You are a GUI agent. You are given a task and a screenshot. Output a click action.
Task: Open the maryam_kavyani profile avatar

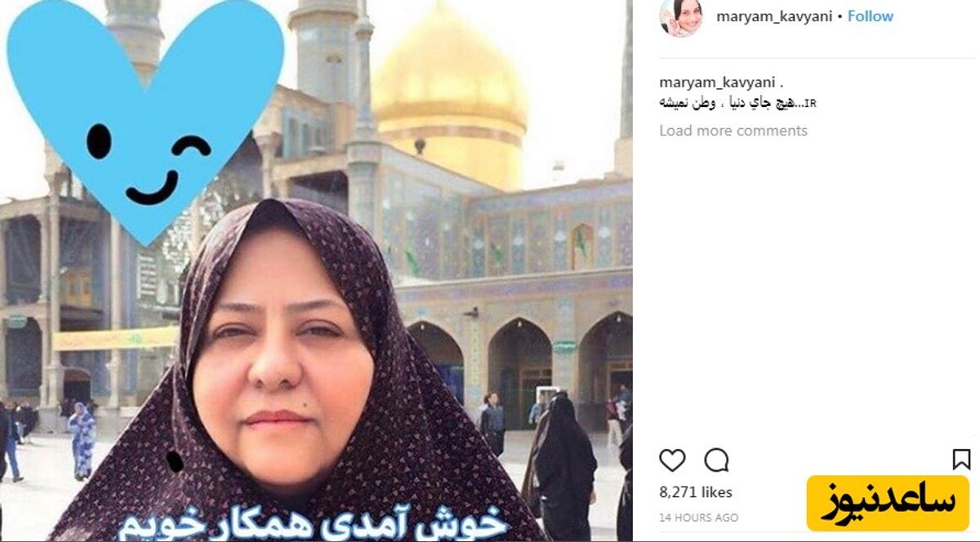pos(681,17)
